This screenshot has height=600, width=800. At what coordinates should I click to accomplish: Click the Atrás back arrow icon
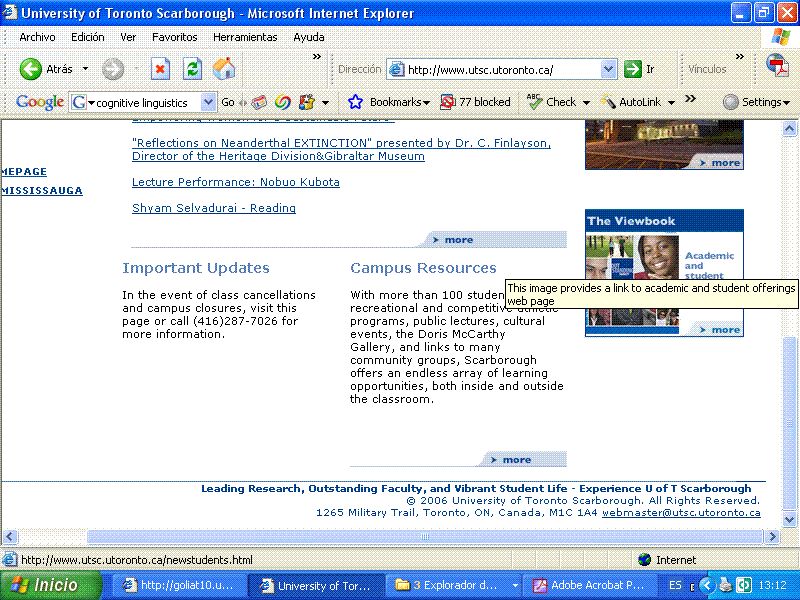tap(31, 69)
